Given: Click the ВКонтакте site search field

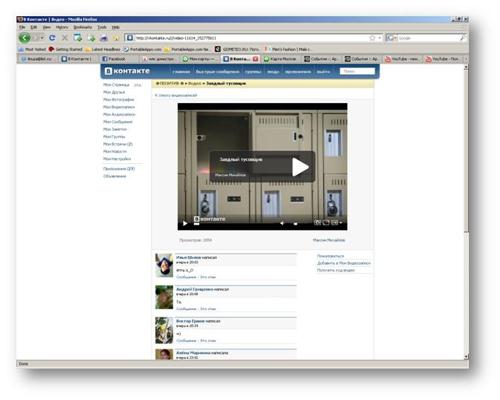Looking at the screenshot, I should tap(357, 71).
